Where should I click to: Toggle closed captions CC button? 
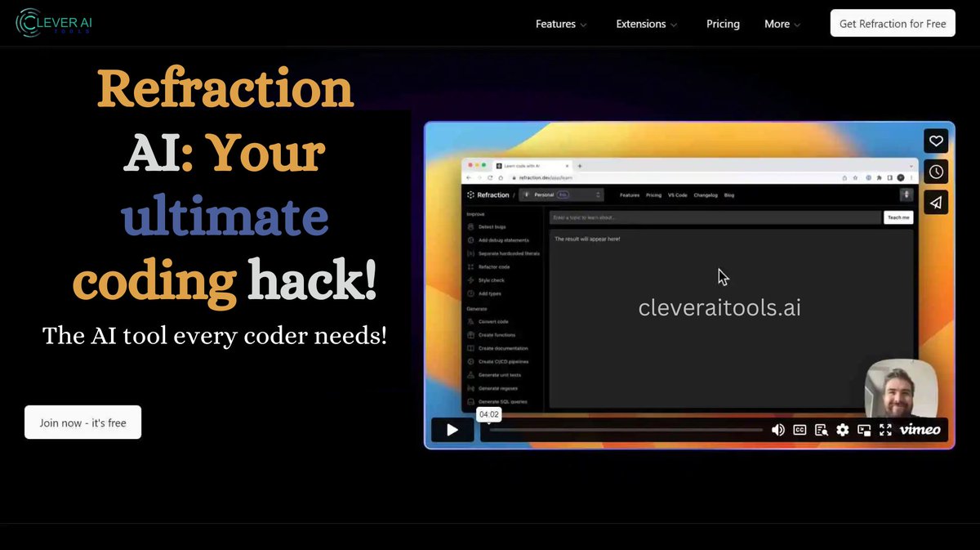(x=800, y=429)
